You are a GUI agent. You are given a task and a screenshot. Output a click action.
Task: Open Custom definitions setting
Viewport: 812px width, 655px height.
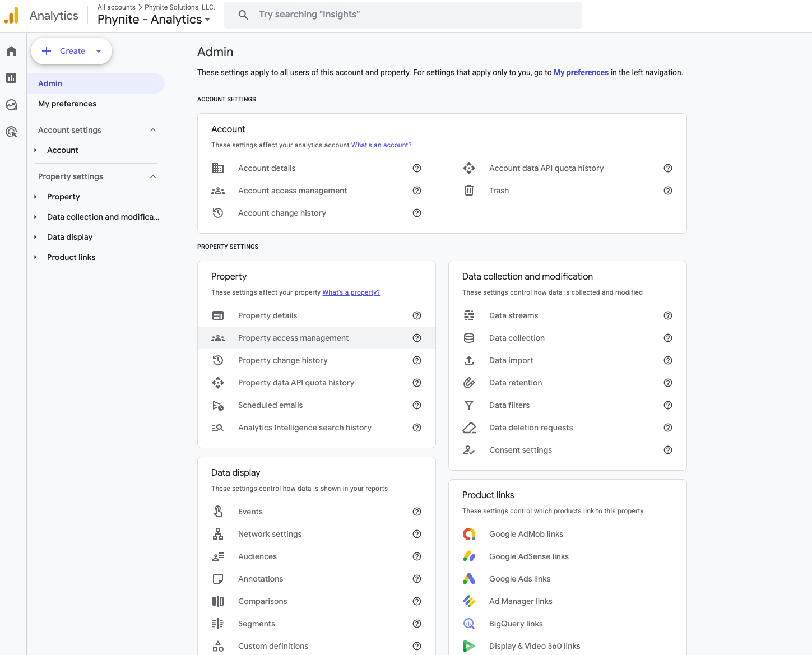(x=317, y=646)
